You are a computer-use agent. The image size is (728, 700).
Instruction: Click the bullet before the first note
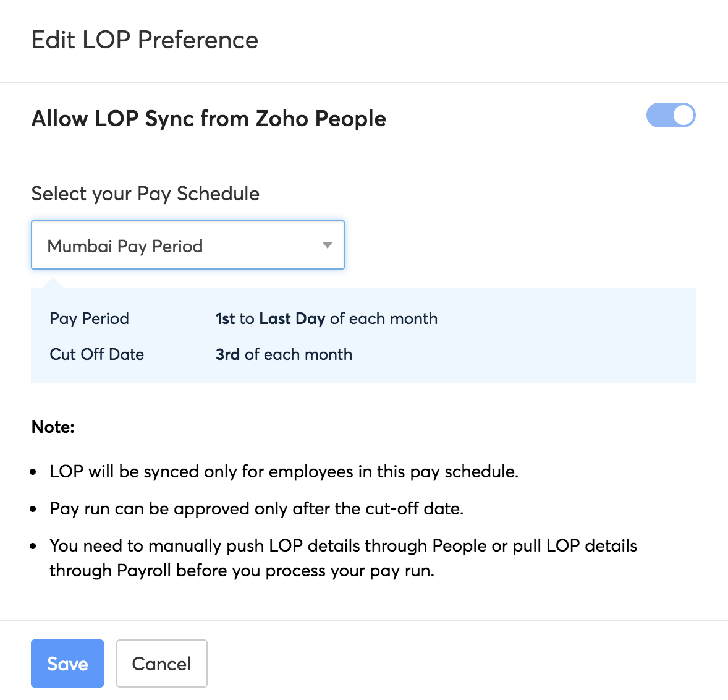[33, 472]
